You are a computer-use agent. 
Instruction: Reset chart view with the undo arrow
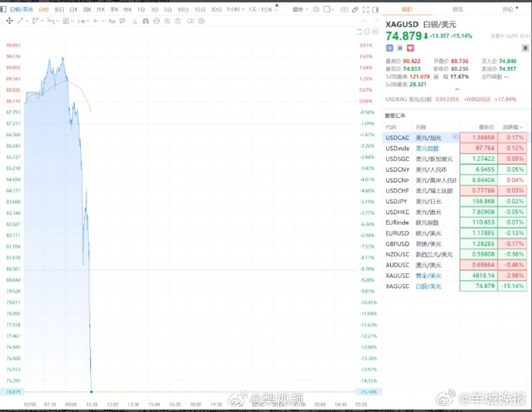pos(359,32)
